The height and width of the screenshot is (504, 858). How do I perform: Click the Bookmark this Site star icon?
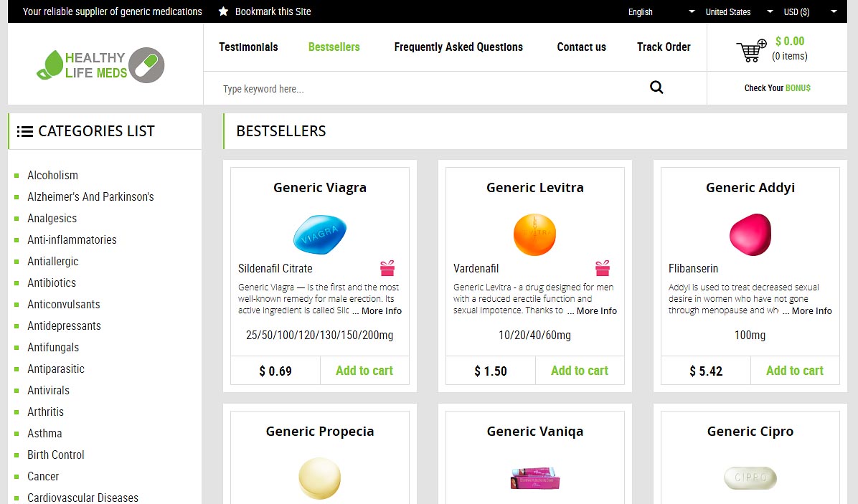[x=224, y=11]
